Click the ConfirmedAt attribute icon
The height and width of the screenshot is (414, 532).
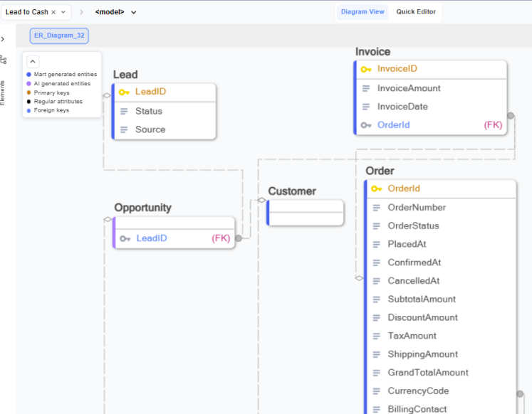point(376,262)
